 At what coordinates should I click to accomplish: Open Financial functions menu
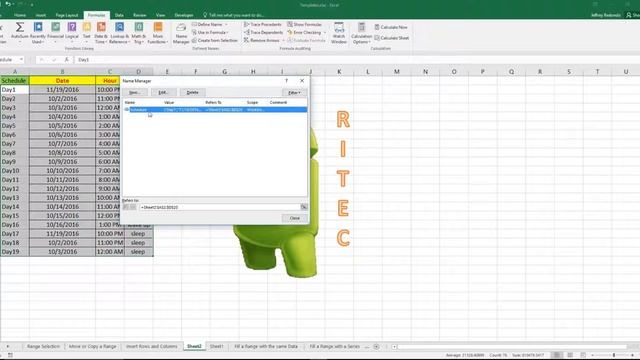click(x=56, y=33)
